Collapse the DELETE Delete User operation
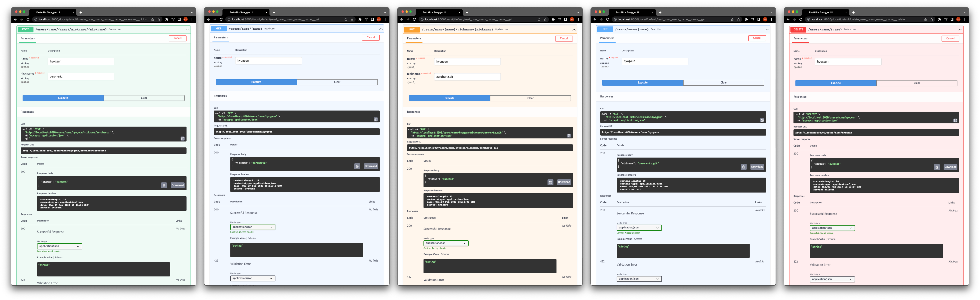Viewport: 980px width, 300px height. point(960,29)
